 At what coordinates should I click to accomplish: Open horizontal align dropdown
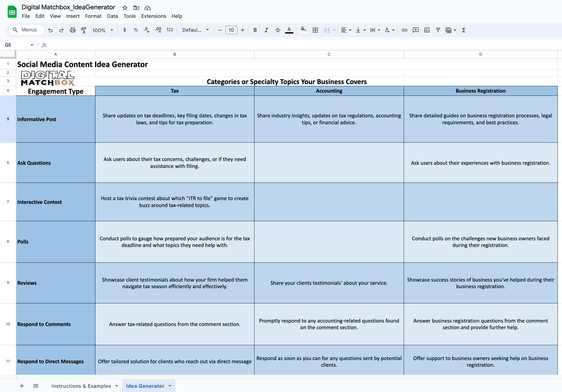[x=346, y=30]
